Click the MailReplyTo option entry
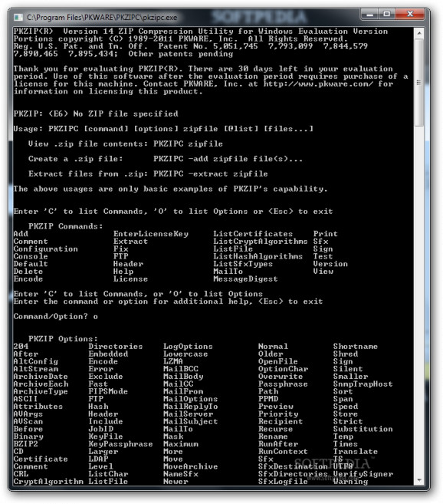Screen dimensions: 443x504 tap(191, 407)
